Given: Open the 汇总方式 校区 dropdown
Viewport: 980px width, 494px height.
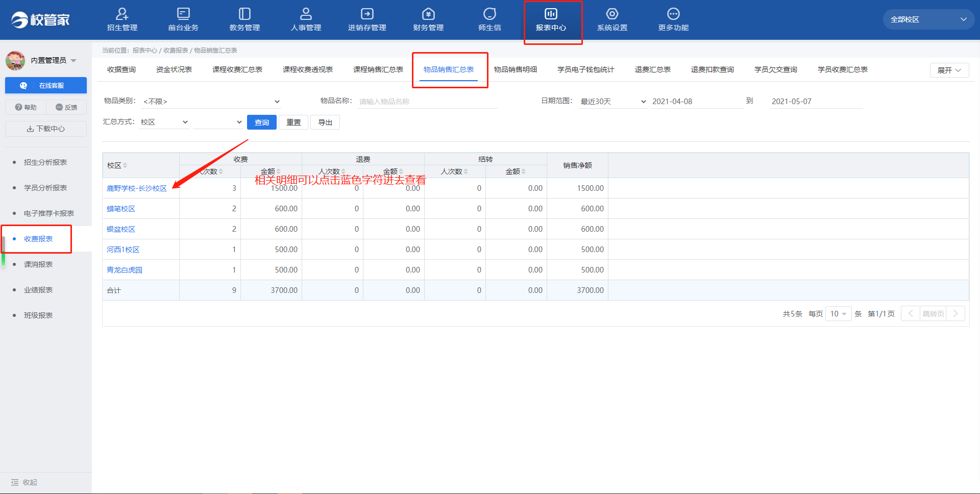Looking at the screenshot, I should coord(164,122).
